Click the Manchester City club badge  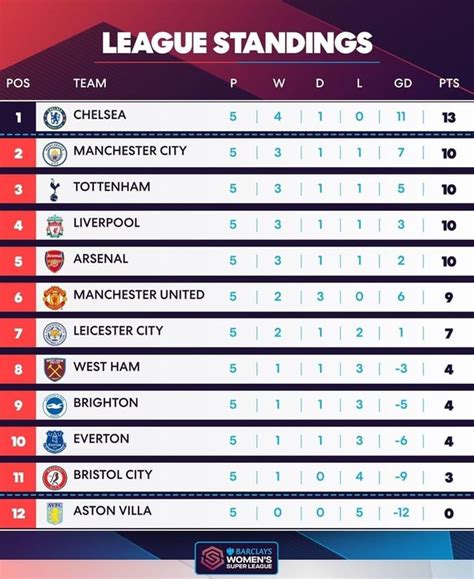[55, 154]
